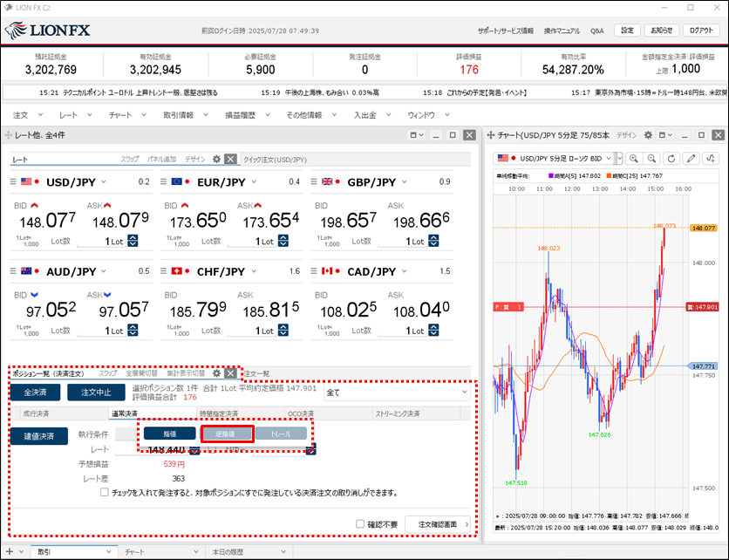Viewport: 729px width, 560px height.
Task: Tick the cancel existing settlement orders checkbox
Action: [105, 492]
